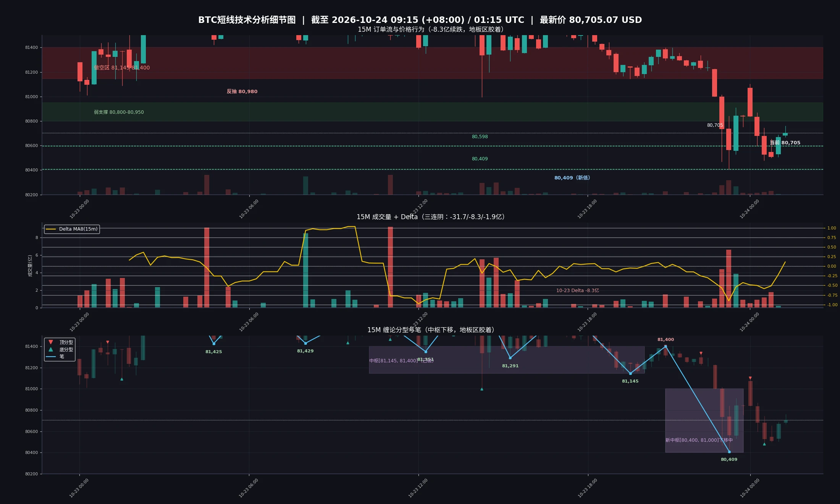Select the pen low node labeled 80,409
This screenshot has height=504, width=840.
coord(729,452)
